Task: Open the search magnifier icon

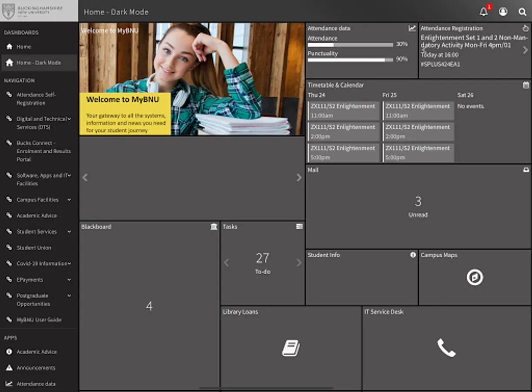Action: tap(522, 12)
